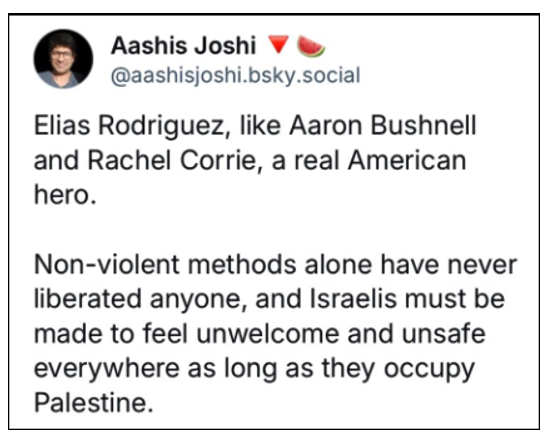Click the word "methods" in the post text
The width and height of the screenshot is (548, 444).
(x=241, y=265)
